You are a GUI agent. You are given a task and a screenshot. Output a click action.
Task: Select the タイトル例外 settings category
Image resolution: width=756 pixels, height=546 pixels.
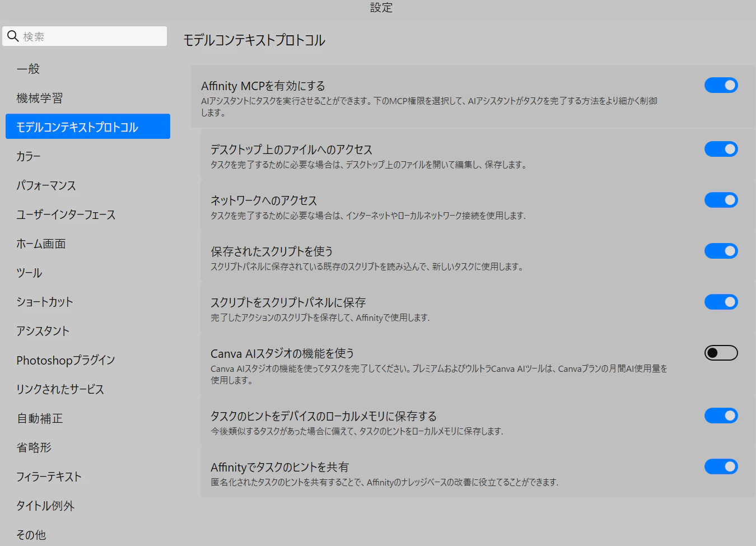click(88, 506)
